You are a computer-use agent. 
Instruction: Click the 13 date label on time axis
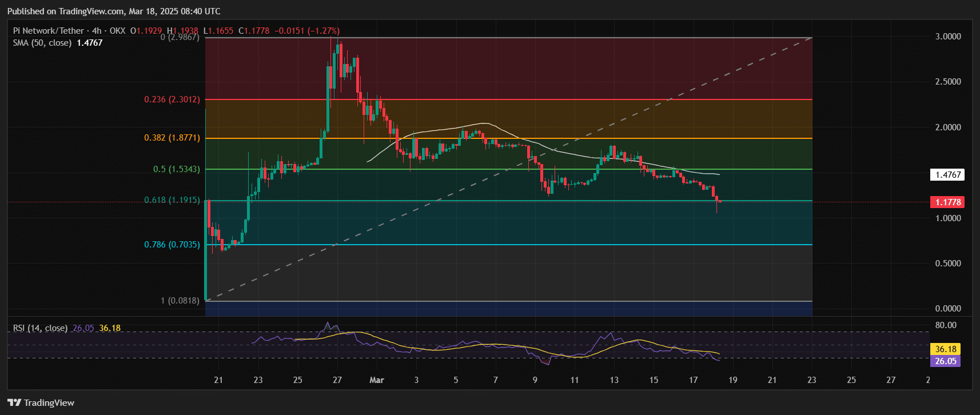point(614,380)
